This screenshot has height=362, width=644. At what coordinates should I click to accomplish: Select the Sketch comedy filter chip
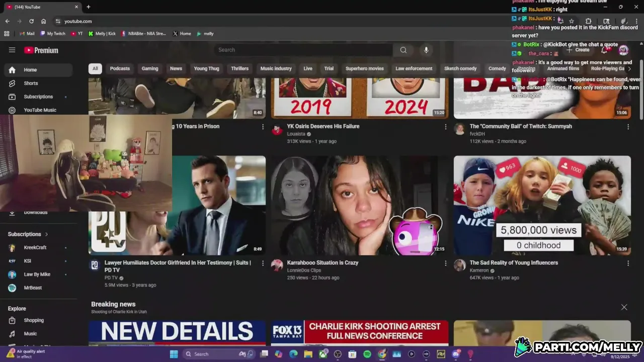click(x=460, y=68)
